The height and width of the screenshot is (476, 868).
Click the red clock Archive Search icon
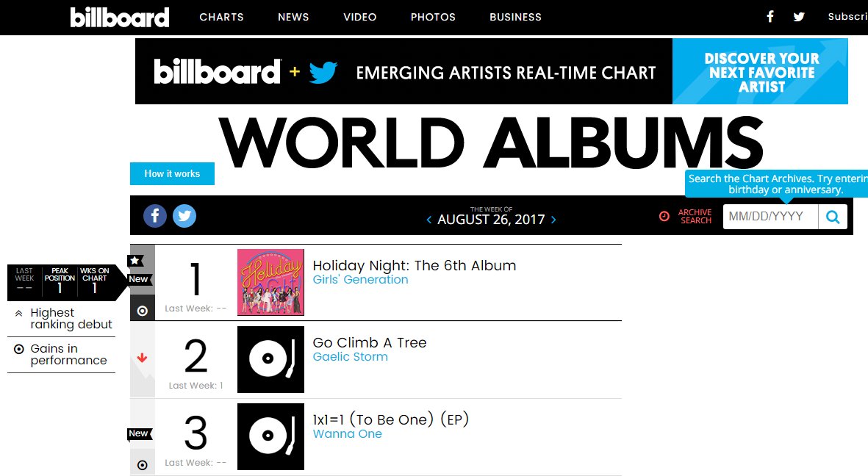point(664,217)
